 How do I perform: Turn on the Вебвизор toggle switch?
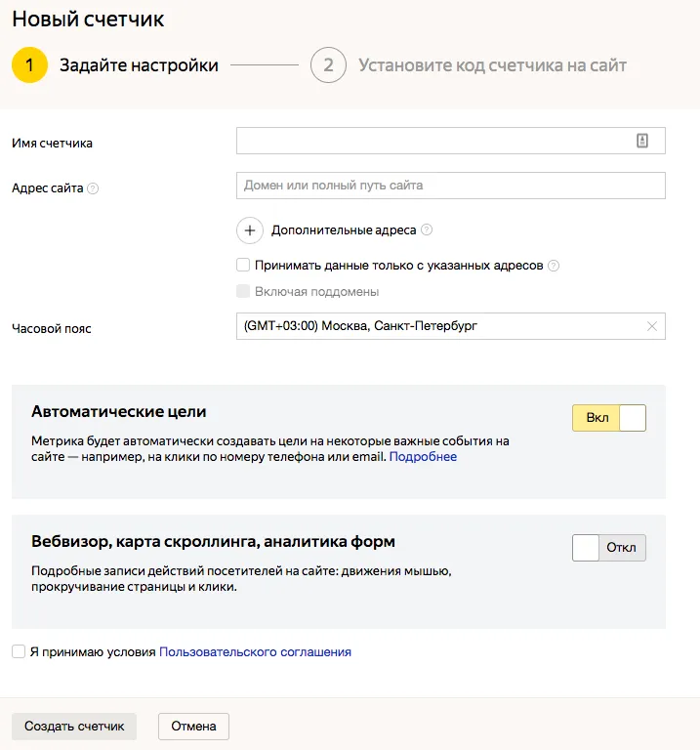pyautogui.click(x=608, y=548)
